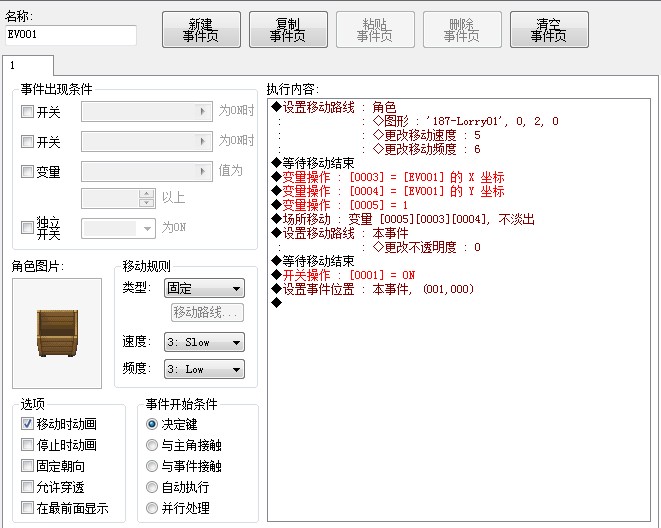Screen dimensions: 661x528
Task: Click the 删除事件页 button
Action: coord(462,29)
